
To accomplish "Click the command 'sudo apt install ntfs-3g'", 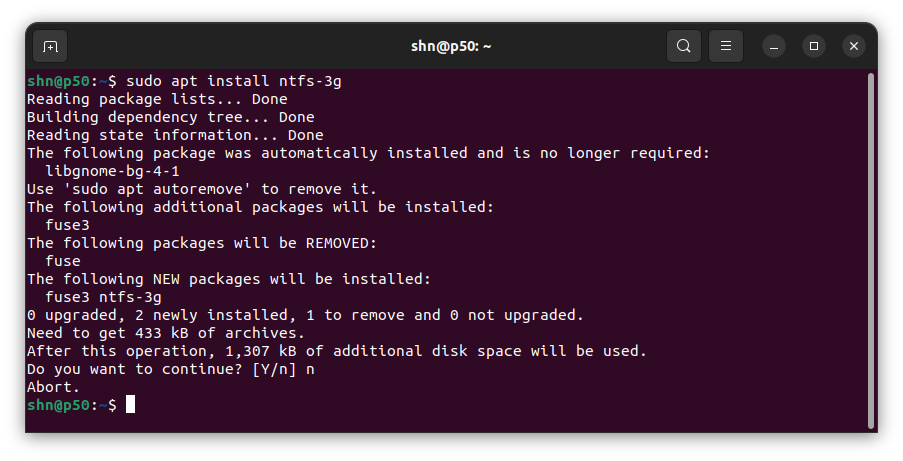I will pos(234,81).
